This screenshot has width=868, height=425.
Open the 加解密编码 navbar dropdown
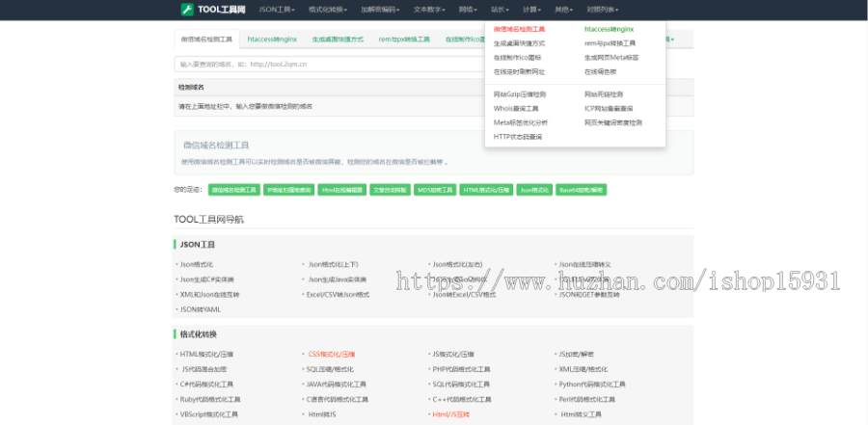coord(380,10)
